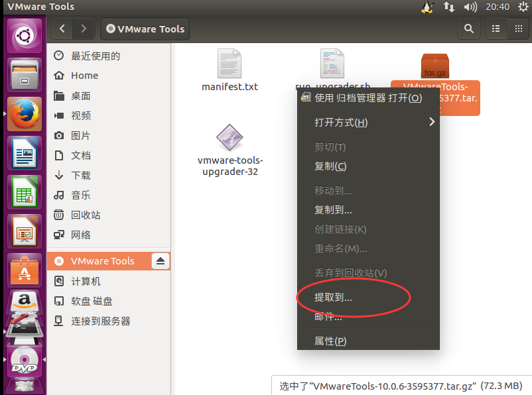Open the sound volume indicator

click(x=470, y=7)
